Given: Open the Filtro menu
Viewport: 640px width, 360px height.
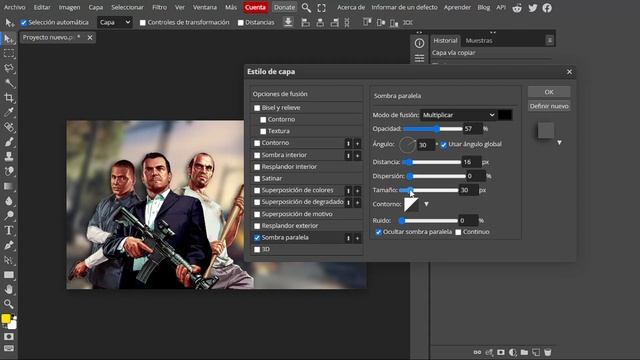Looking at the screenshot, I should point(159,7).
